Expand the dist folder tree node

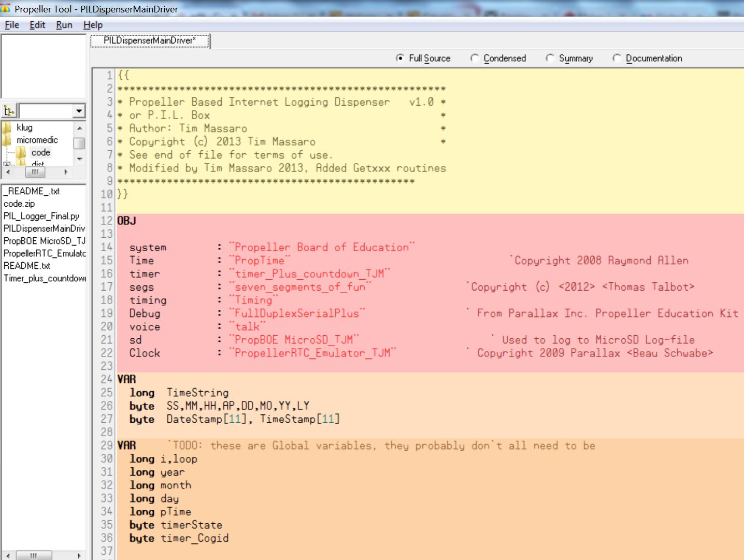click(x=6, y=165)
